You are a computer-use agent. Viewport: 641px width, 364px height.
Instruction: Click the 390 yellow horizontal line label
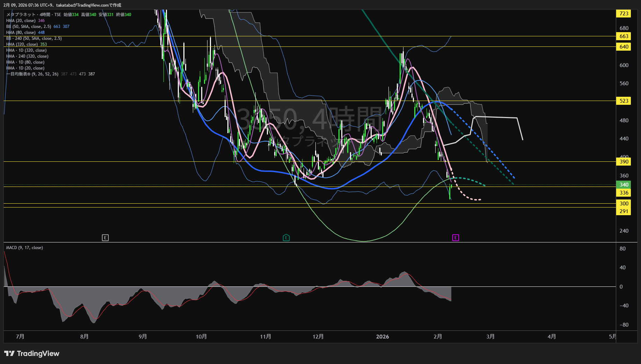[624, 162]
